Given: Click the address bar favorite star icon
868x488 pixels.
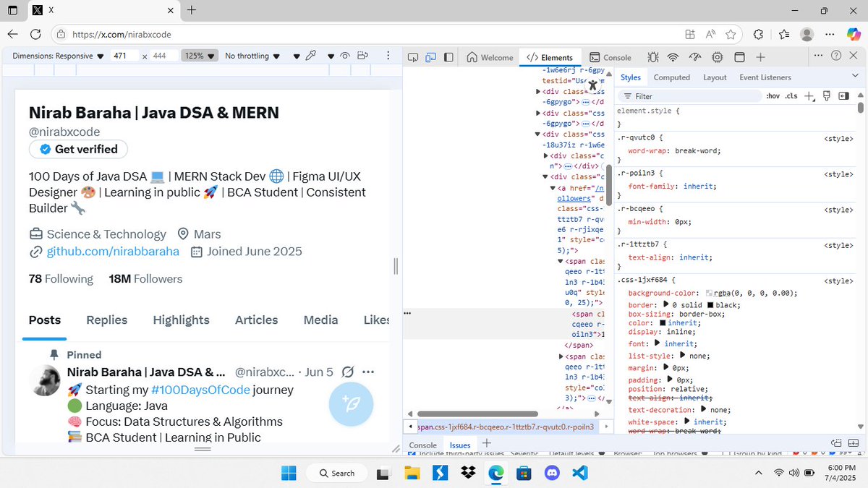Looking at the screenshot, I should pos(731,34).
